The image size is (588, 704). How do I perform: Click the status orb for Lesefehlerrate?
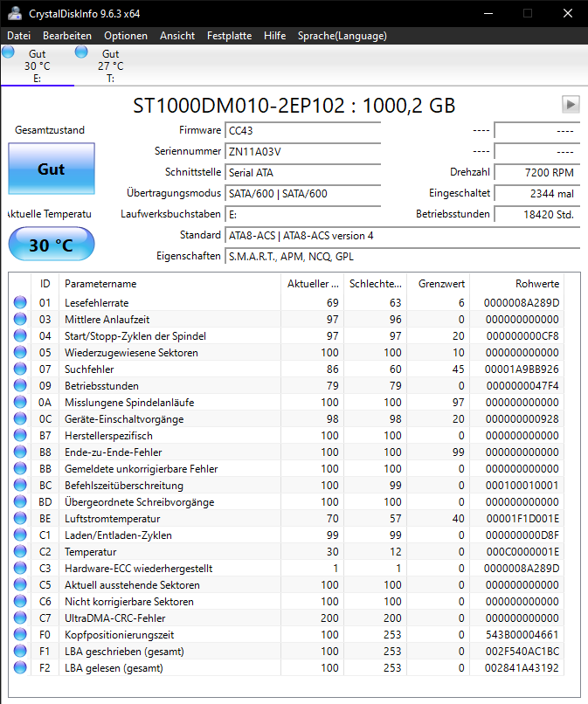tap(20, 302)
